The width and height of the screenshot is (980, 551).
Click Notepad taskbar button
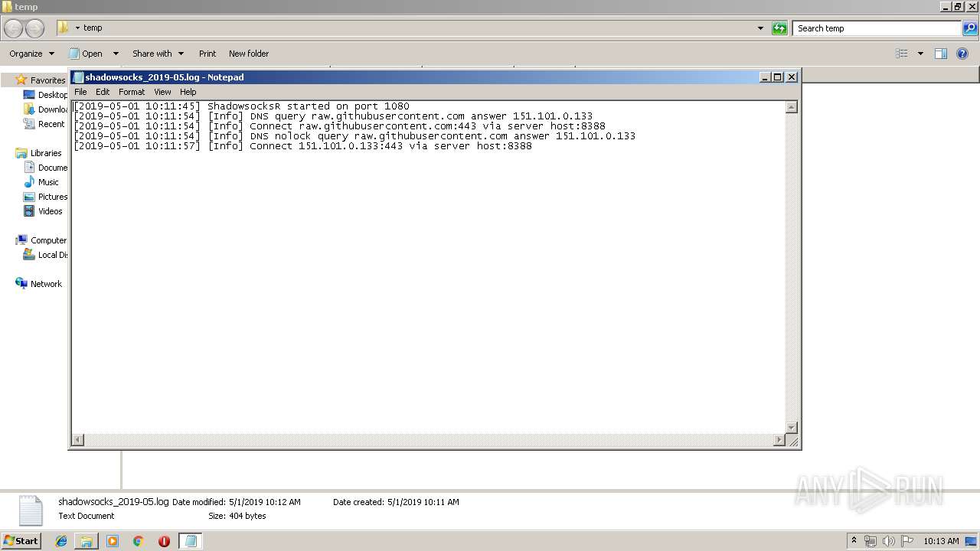(191, 541)
